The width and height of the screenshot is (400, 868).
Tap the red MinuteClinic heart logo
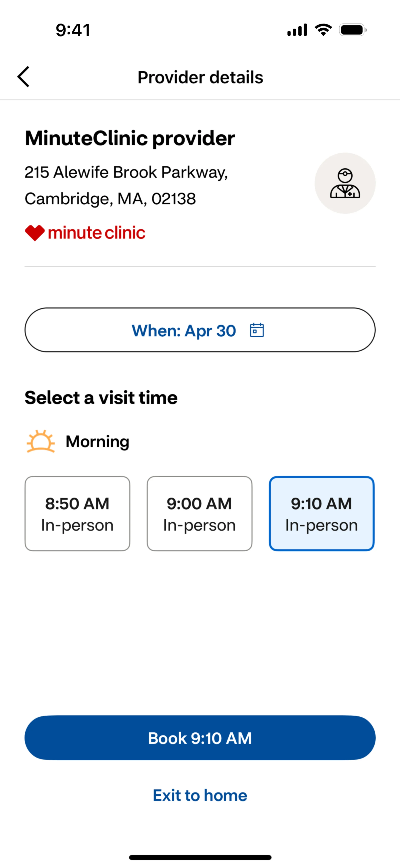(35, 233)
